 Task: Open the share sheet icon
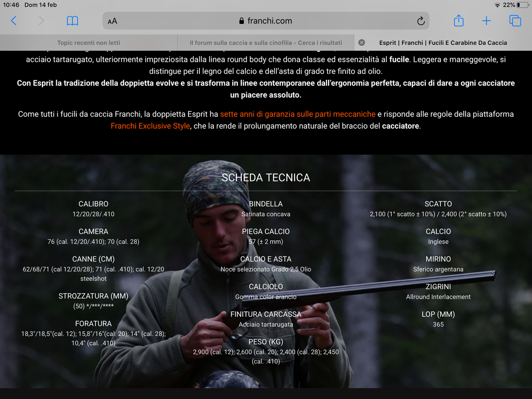tap(459, 20)
